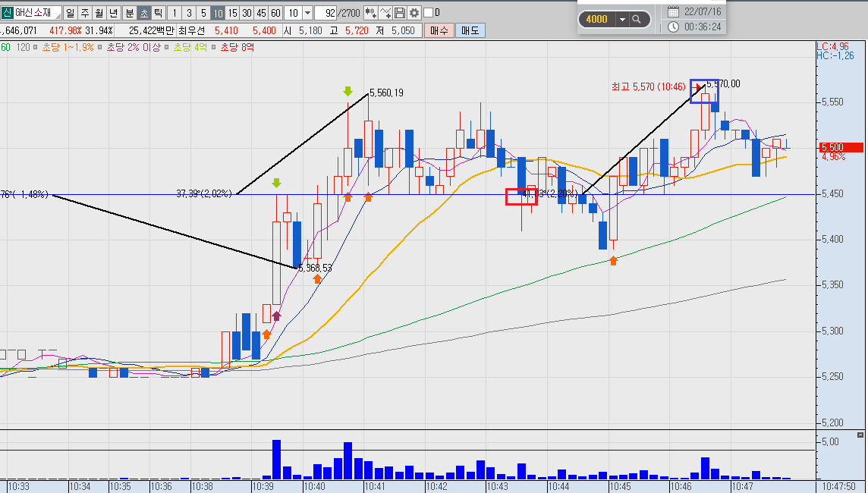
Task: Click the add indicator line icon
Action: (x=385, y=13)
